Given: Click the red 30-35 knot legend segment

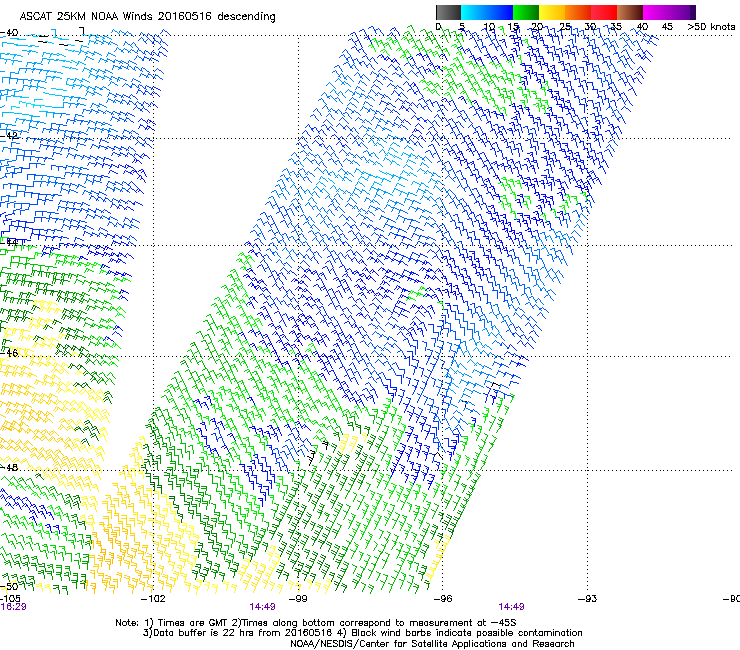Looking at the screenshot, I should tap(604, 12).
